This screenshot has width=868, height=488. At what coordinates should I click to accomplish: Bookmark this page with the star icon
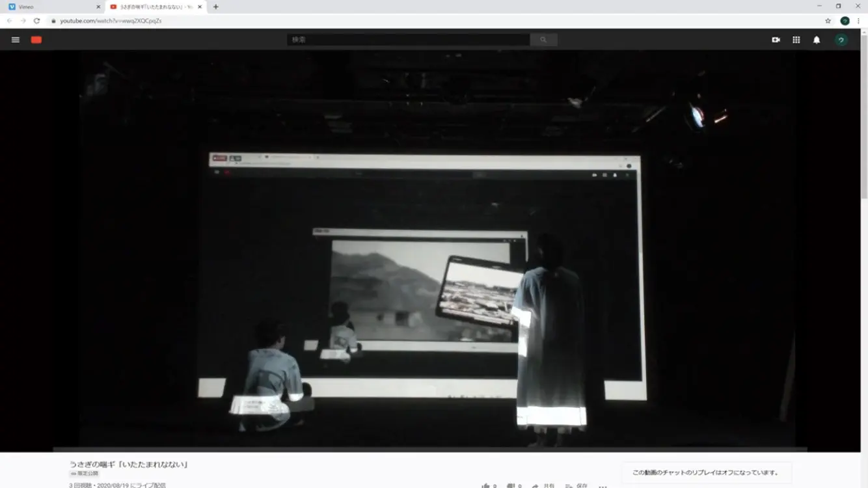pyautogui.click(x=828, y=21)
